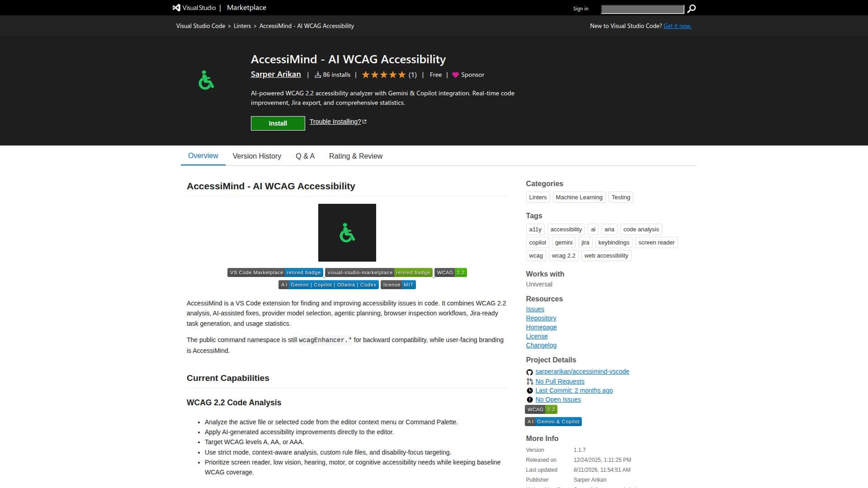The width and height of the screenshot is (868, 488).
Task: Click the web accessibility tag
Action: pyautogui.click(x=606, y=256)
